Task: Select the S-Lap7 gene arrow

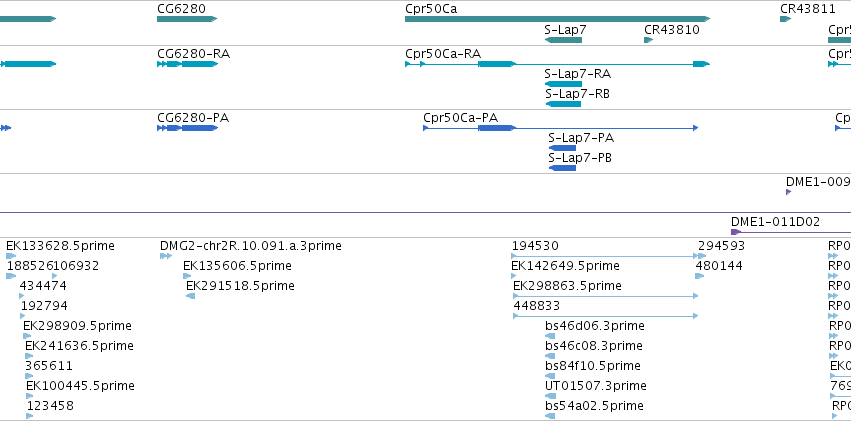Action: [563, 40]
